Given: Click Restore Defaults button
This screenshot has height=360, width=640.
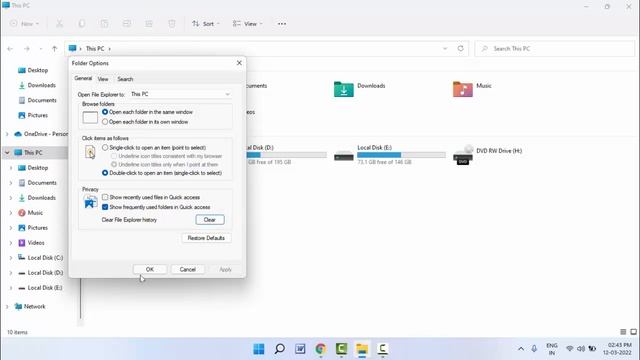Looking at the screenshot, I should tap(206, 238).
